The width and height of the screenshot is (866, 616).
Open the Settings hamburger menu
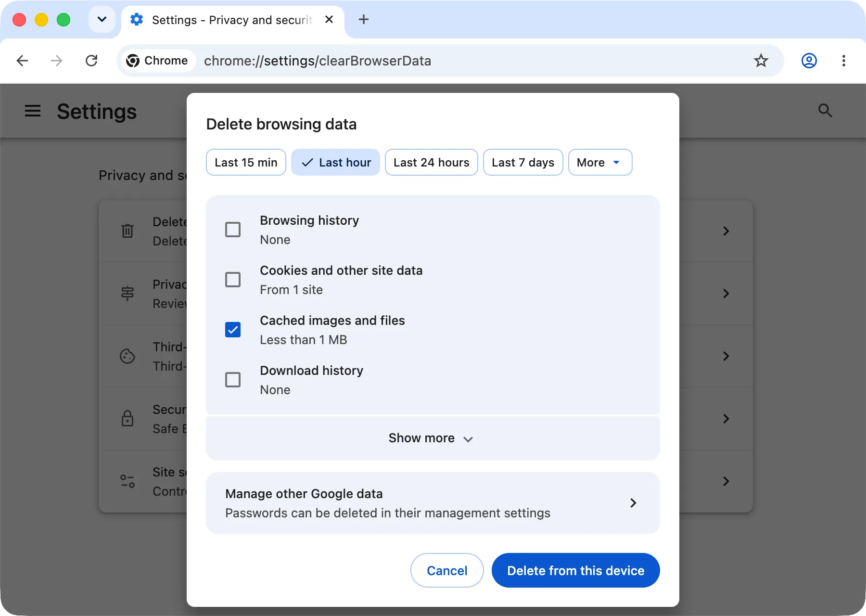tap(33, 111)
